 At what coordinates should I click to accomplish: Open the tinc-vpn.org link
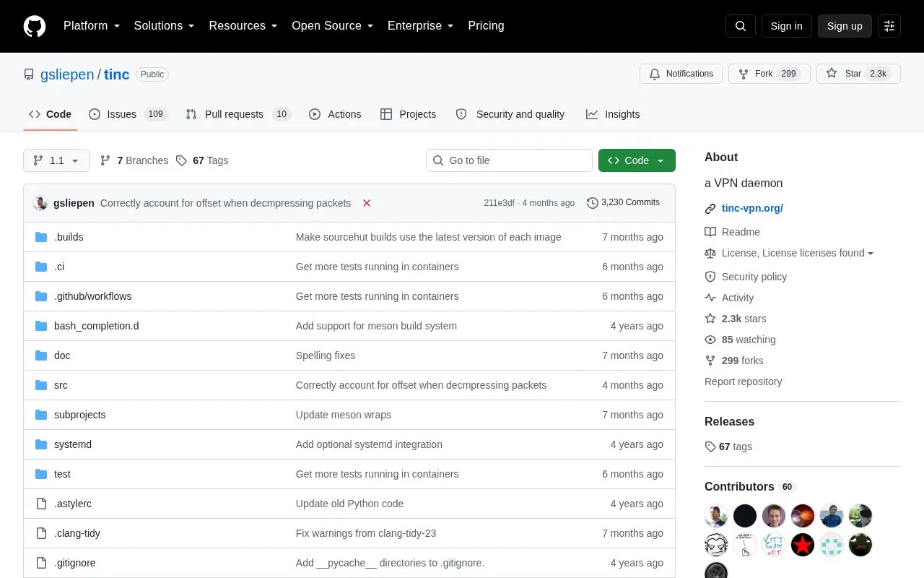coord(752,208)
